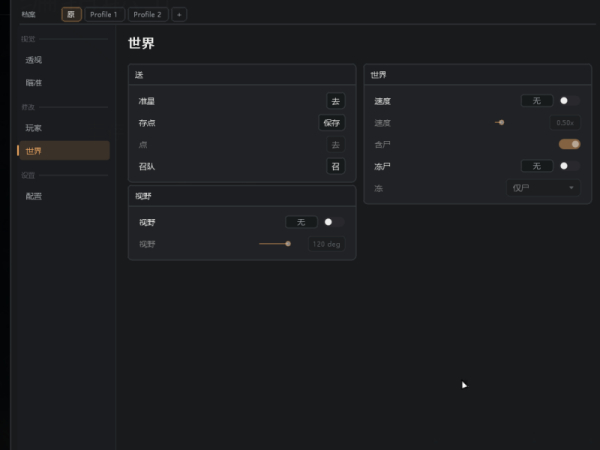Set the 速度 hotkey 无 box
The height and width of the screenshot is (450, 600).
537,101
